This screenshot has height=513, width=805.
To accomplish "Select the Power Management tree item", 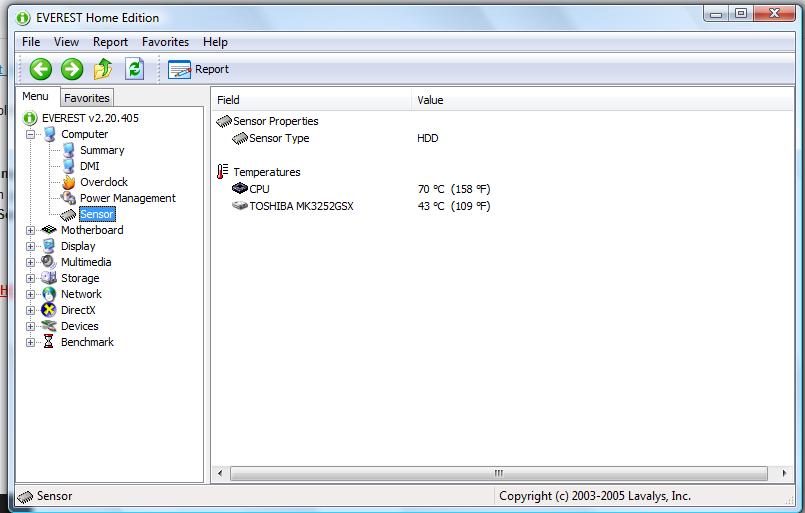I will (x=128, y=198).
